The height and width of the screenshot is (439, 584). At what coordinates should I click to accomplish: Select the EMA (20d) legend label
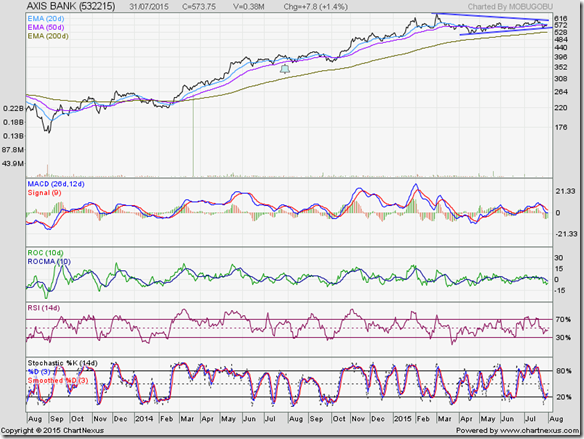coord(45,19)
